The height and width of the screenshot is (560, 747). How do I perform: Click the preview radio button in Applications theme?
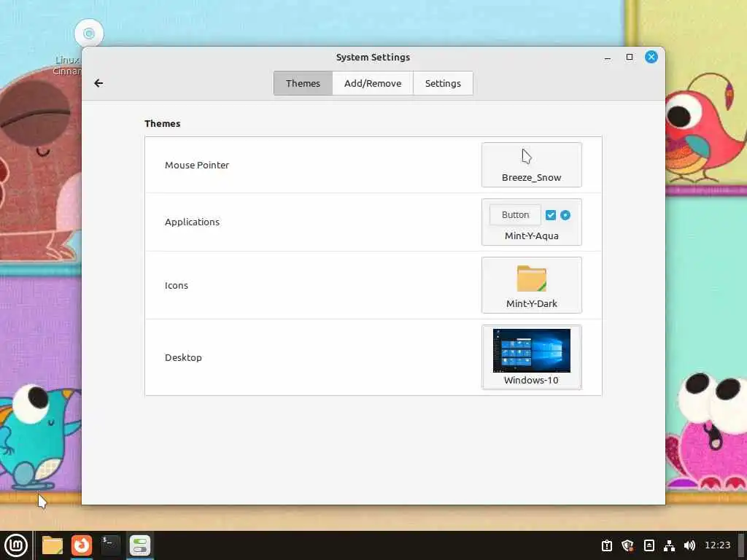(x=565, y=215)
